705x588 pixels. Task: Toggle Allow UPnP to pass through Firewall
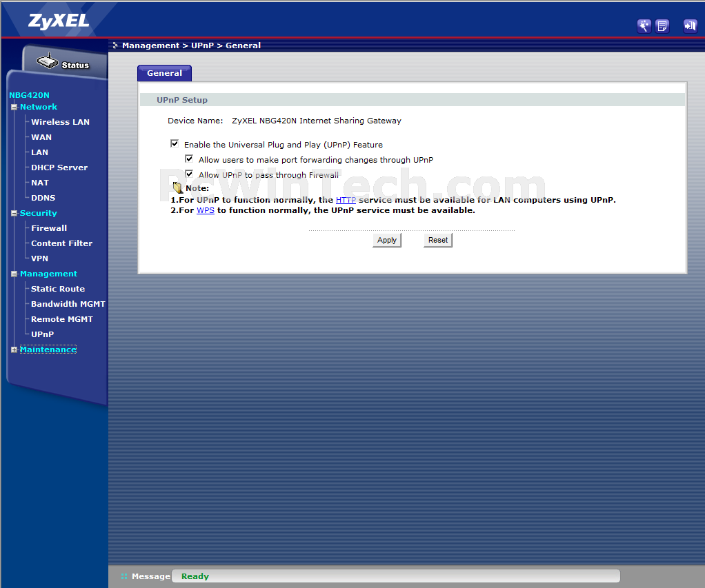coord(189,174)
